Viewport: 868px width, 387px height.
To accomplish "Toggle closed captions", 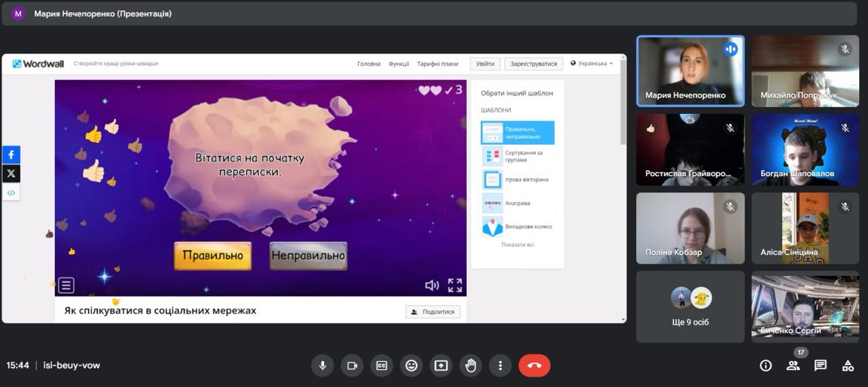I will 382,366.
